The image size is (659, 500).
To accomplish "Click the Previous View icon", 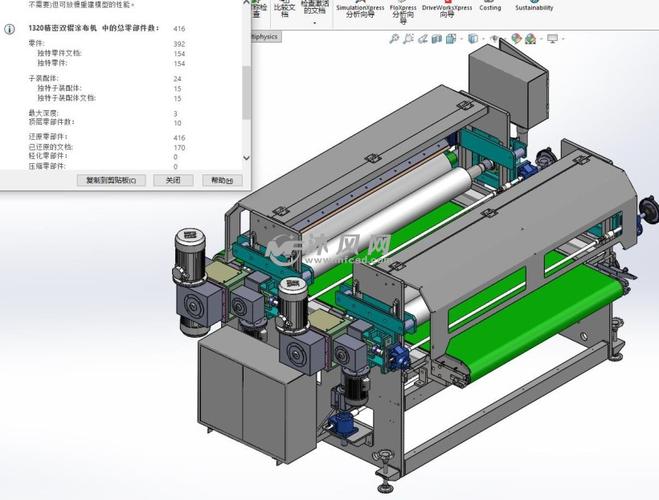I will [x=425, y=39].
